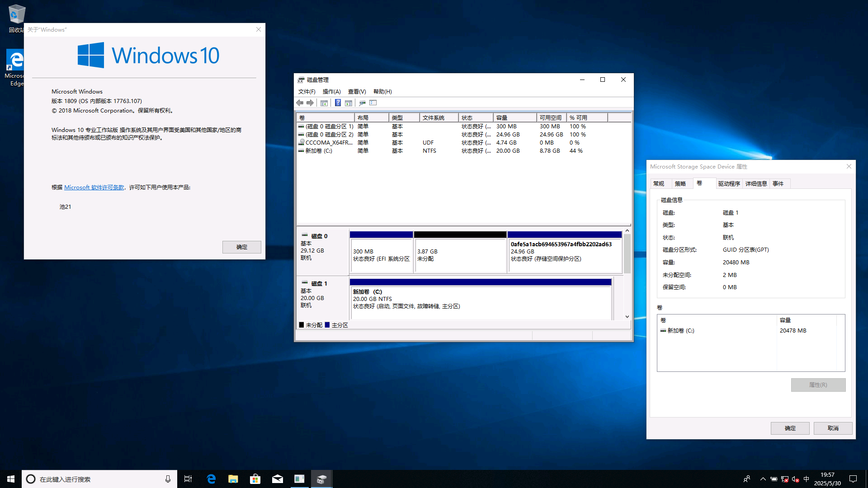The image size is (868, 488).
Task: Click the Forward arrow in Disk Management toolbar
Action: (310, 103)
